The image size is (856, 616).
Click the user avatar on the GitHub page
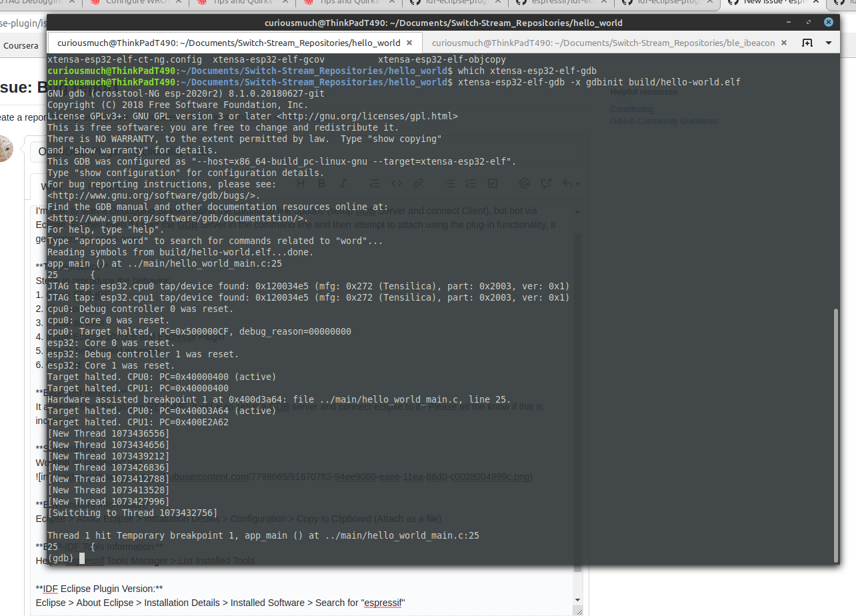[x=6, y=148]
